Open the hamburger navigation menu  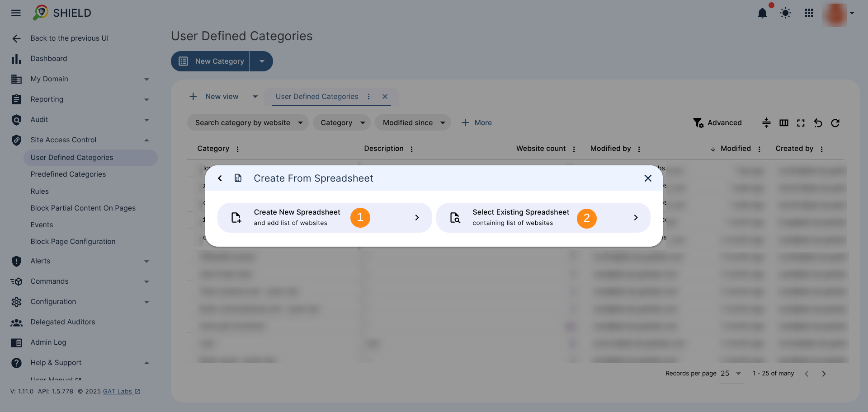tap(16, 13)
